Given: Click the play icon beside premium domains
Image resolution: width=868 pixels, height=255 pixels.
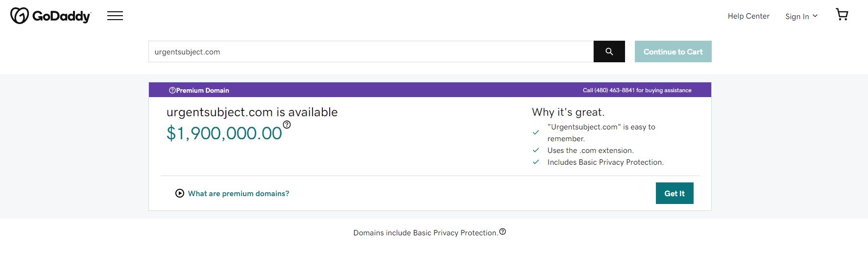Looking at the screenshot, I should [x=180, y=193].
